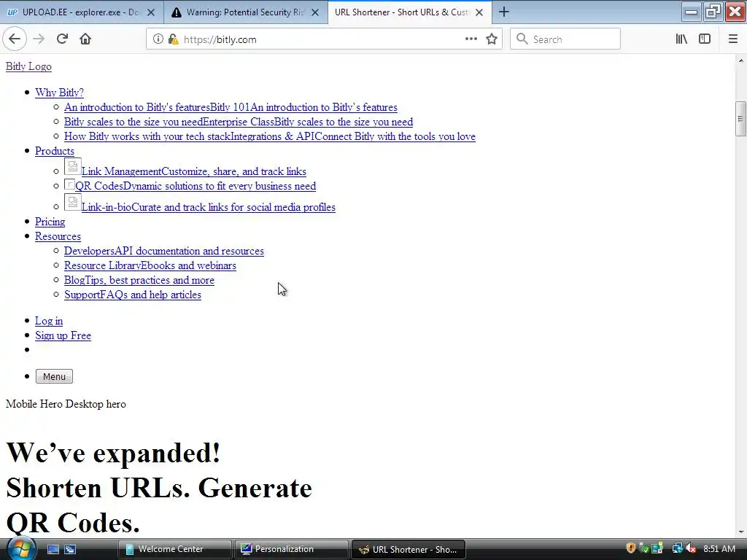Open the Link-in-bio link
The width and height of the screenshot is (747, 560).
click(209, 207)
